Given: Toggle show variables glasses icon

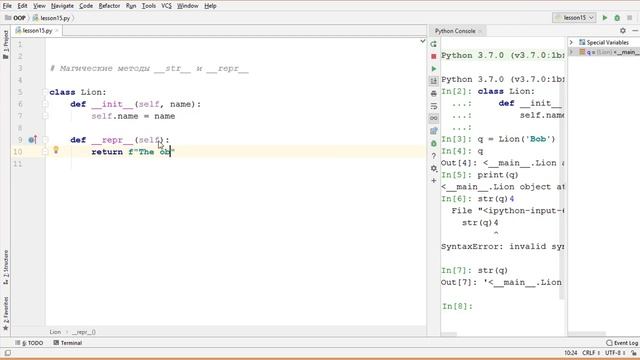Looking at the screenshot, I should [x=433, y=118].
